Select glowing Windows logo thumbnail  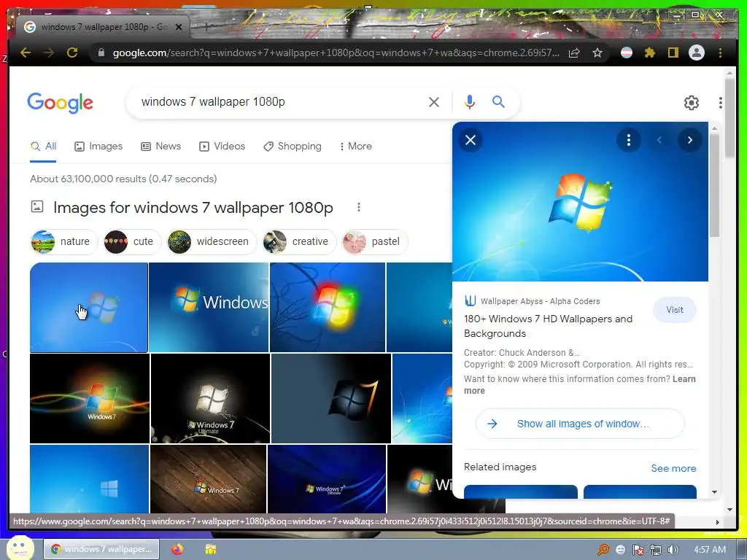coord(328,308)
